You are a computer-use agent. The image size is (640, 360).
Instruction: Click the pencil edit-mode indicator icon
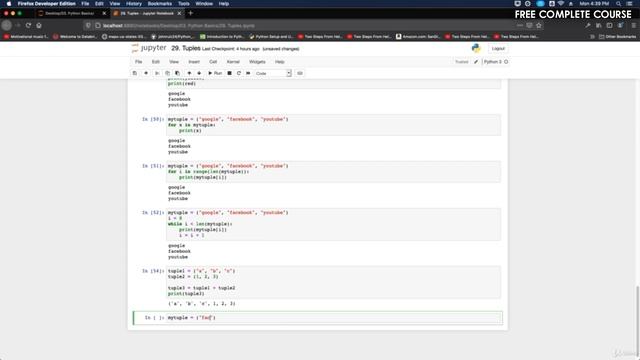(x=476, y=62)
